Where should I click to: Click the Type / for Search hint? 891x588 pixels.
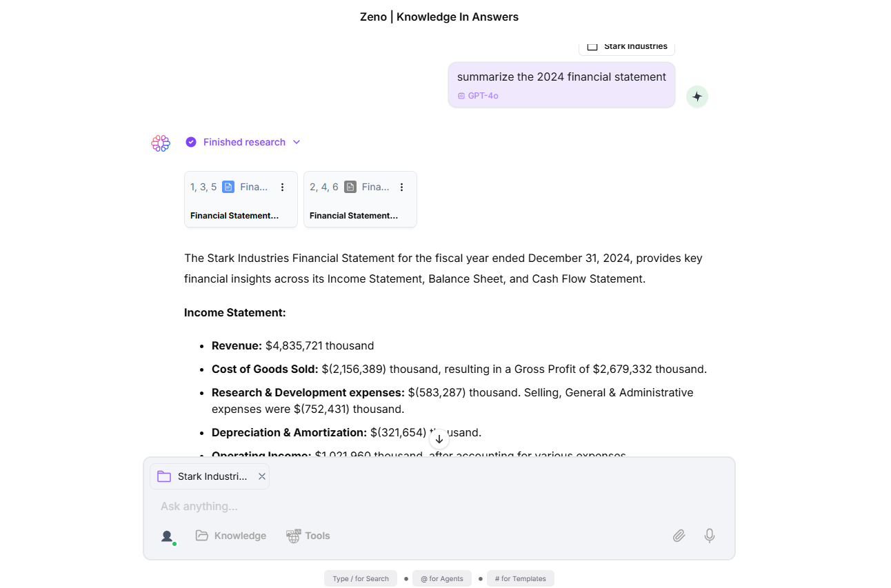361,578
